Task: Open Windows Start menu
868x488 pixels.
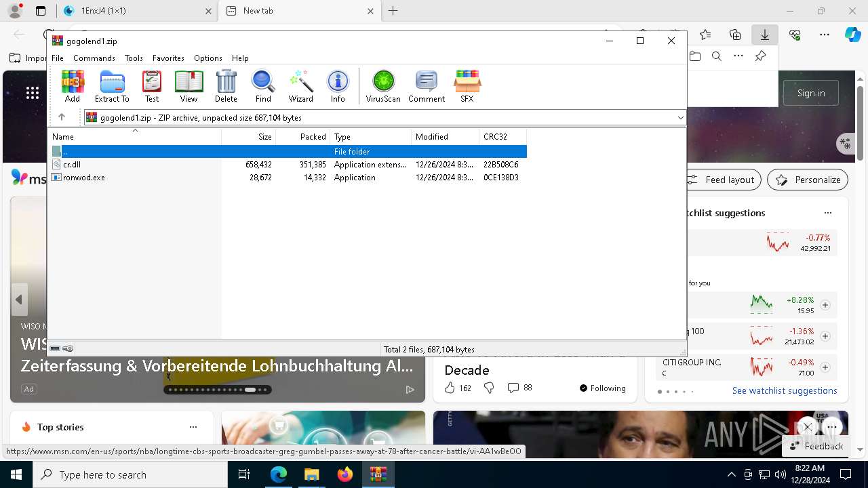Action: coord(16,474)
